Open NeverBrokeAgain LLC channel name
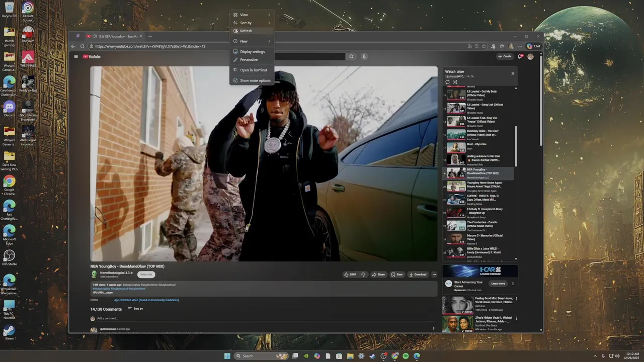The image size is (644, 362). (x=115, y=273)
